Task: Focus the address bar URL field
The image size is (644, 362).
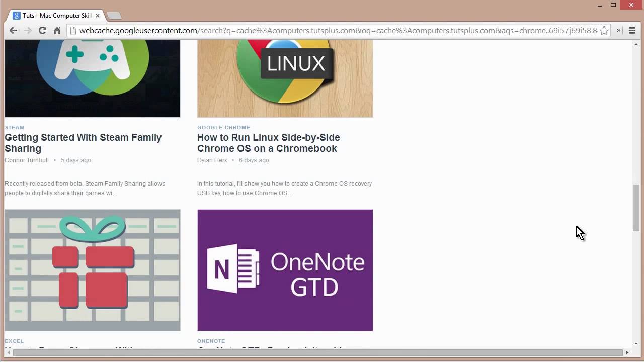Action: (338, 31)
